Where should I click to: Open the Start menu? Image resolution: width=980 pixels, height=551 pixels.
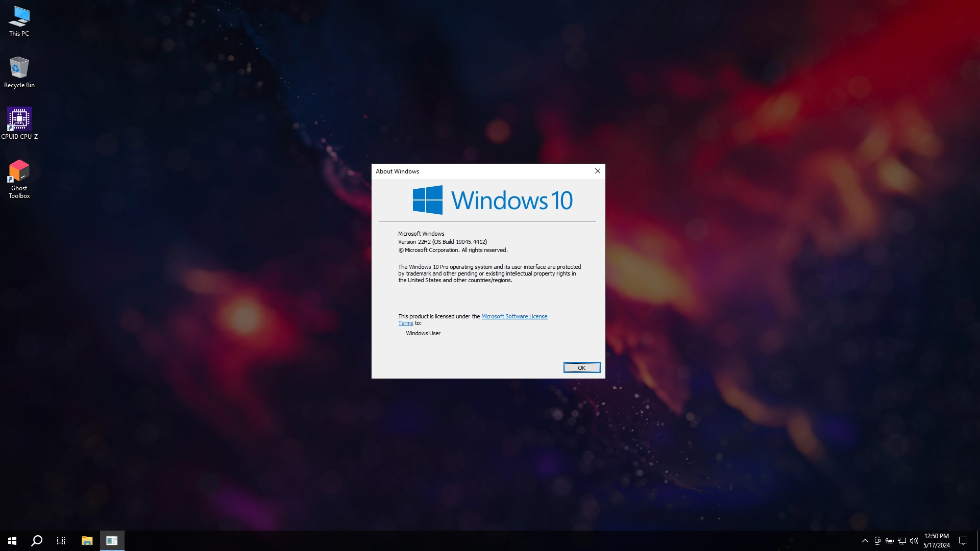(12, 541)
